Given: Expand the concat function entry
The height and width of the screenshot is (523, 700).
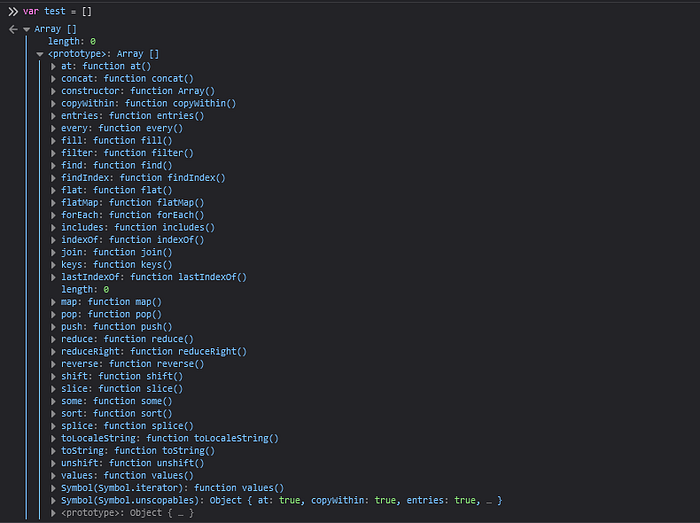Looking at the screenshot, I should pyautogui.click(x=53, y=79).
